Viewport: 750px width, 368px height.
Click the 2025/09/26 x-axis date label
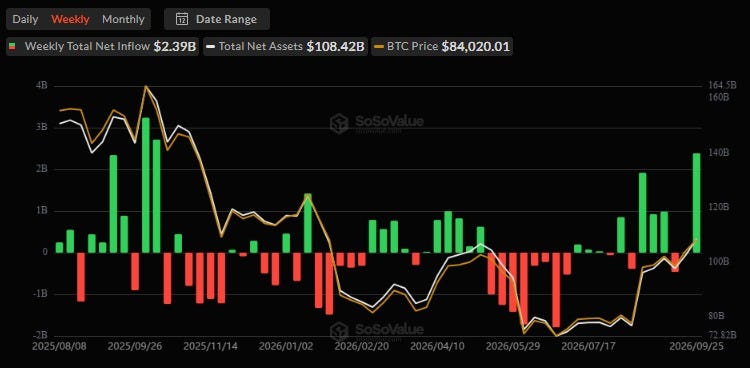coord(134,346)
